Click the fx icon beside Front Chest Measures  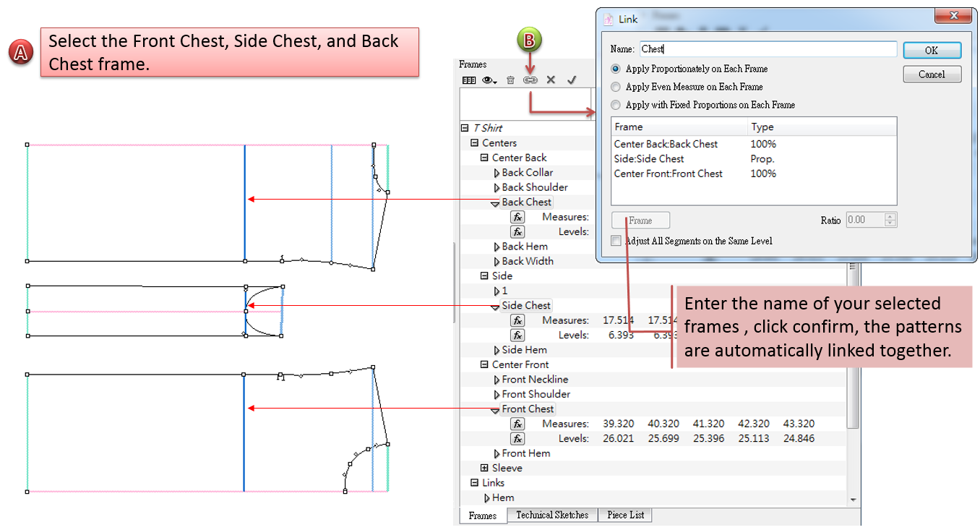tap(517, 424)
